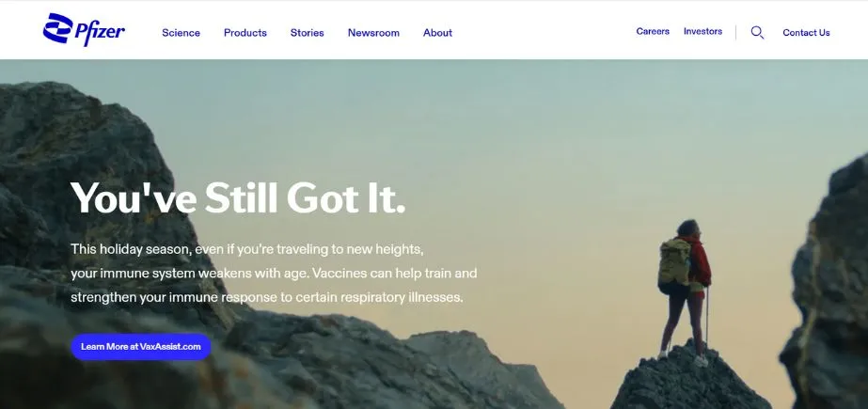Click the Pfizer blue swirl emblem
868x409 pixels.
(58, 27)
